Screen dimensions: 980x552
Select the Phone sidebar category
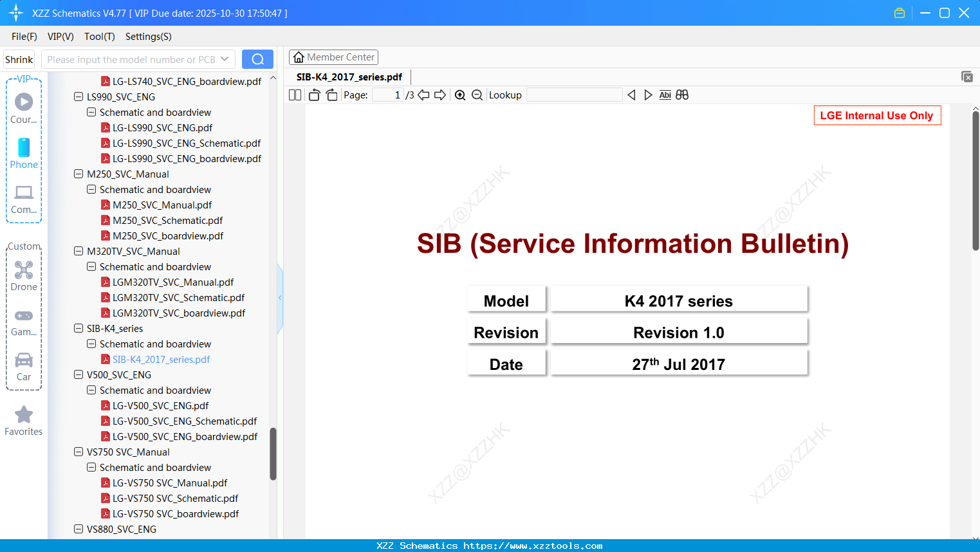pyautogui.click(x=24, y=153)
